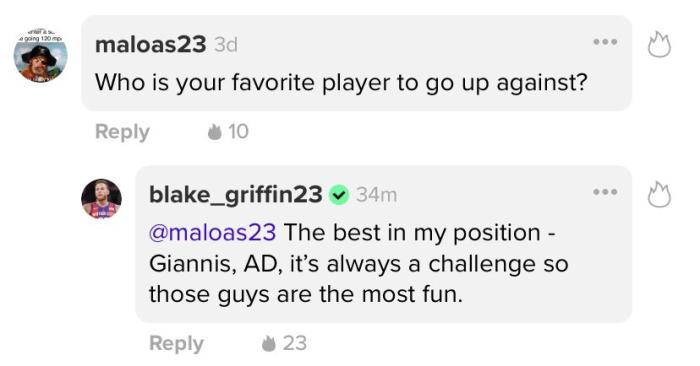The height and width of the screenshot is (366, 700).
Task: Click the small flame icon next to 10
Action: pyautogui.click(x=215, y=132)
